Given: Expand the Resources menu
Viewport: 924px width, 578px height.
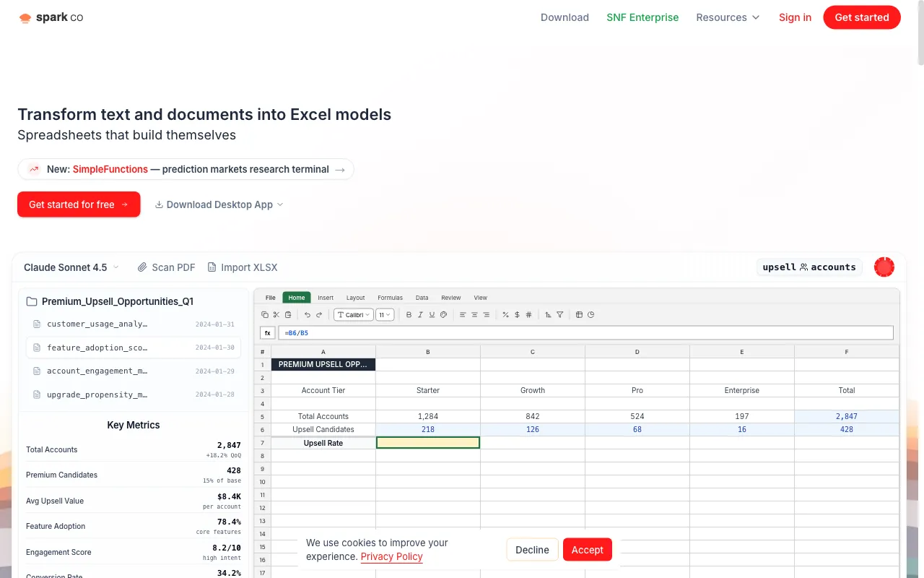Looking at the screenshot, I should coord(728,17).
